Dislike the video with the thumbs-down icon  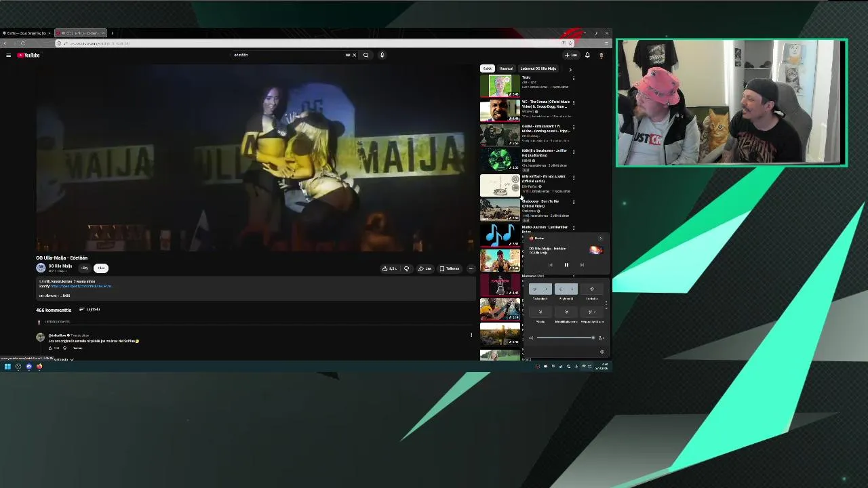pyautogui.click(x=406, y=268)
